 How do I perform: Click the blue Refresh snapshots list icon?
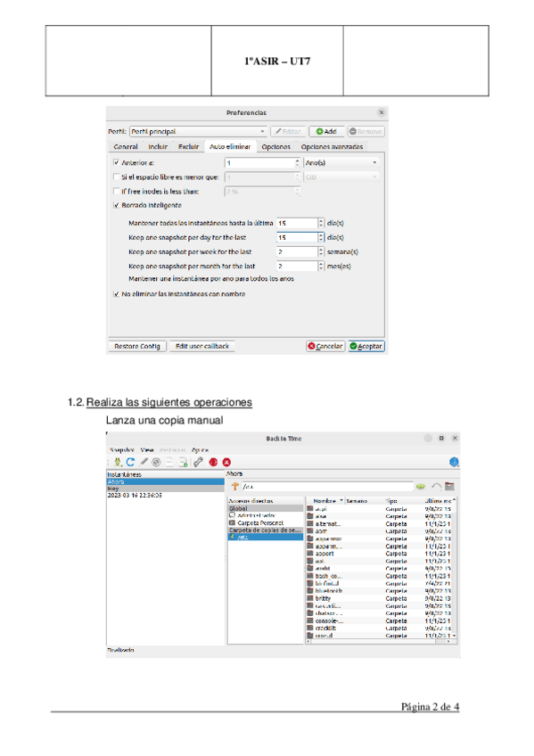pyautogui.click(x=130, y=462)
